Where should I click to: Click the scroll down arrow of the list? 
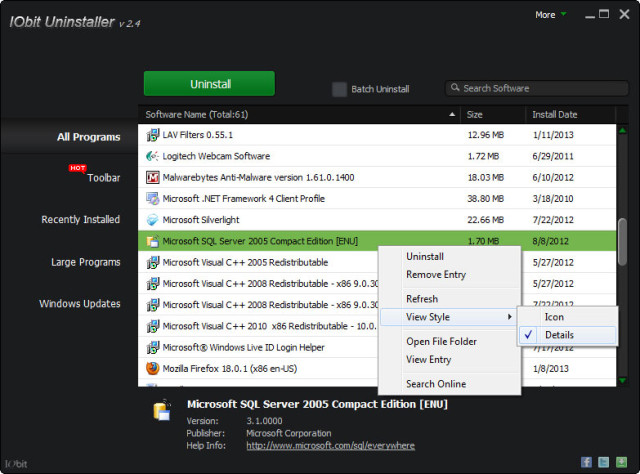coord(622,381)
